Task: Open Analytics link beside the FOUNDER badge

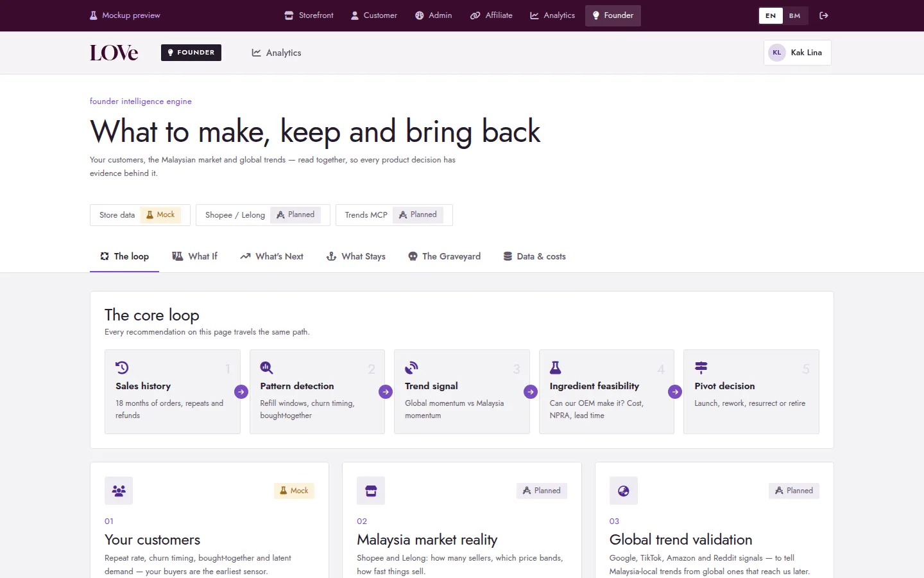Action: tap(277, 53)
